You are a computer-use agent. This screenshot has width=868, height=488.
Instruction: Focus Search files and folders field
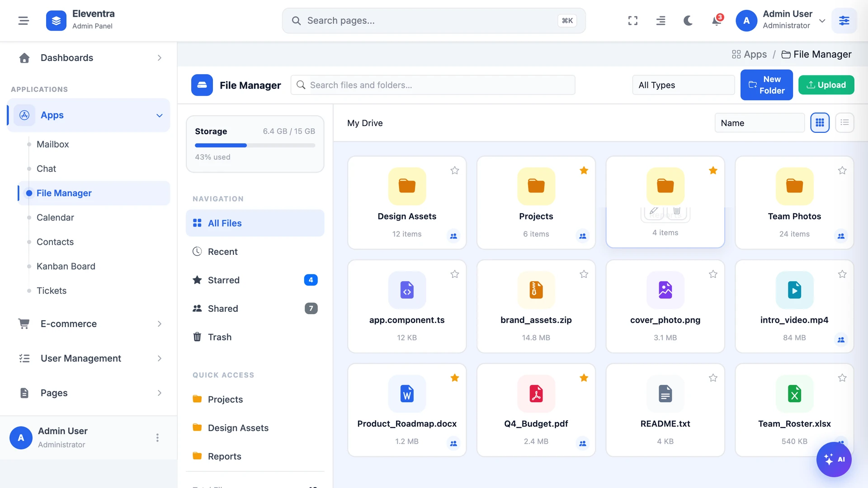tap(433, 85)
